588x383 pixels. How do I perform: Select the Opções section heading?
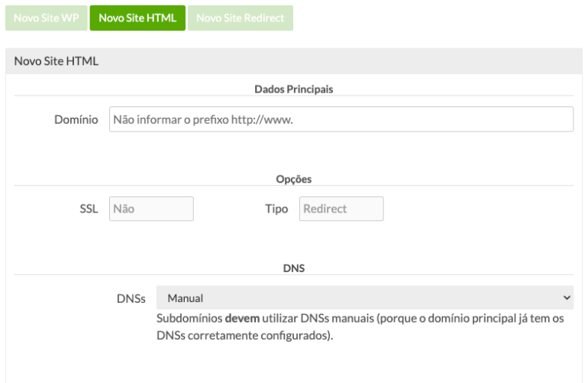pos(294,179)
